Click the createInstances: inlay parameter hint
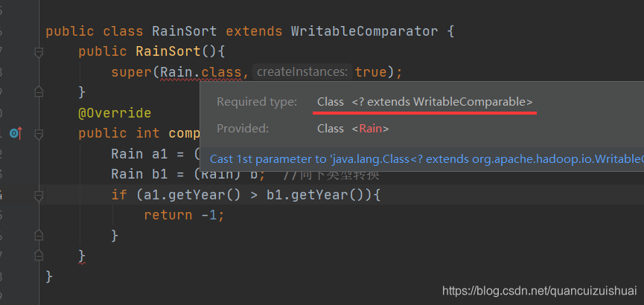644x305 pixels. pos(302,72)
